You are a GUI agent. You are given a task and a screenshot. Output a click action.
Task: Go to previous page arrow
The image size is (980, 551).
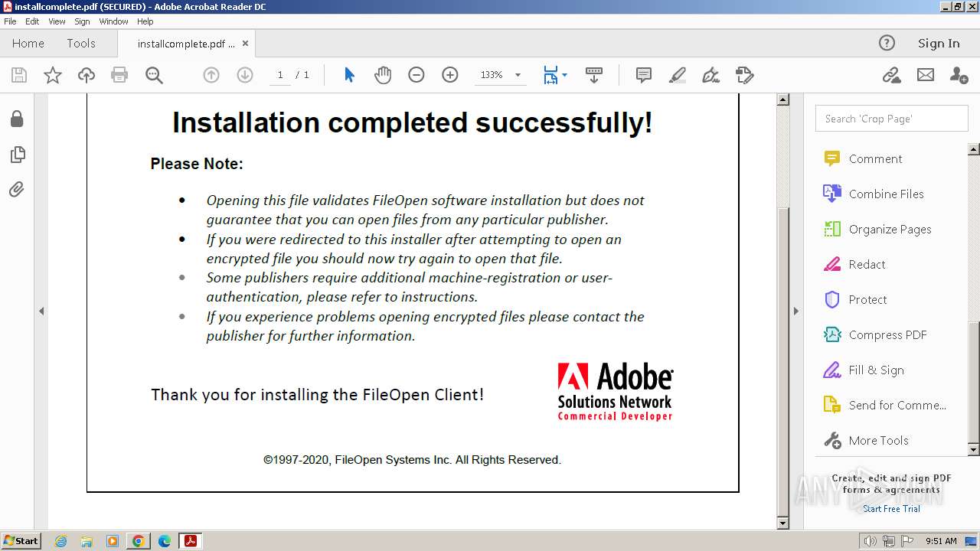pos(211,75)
